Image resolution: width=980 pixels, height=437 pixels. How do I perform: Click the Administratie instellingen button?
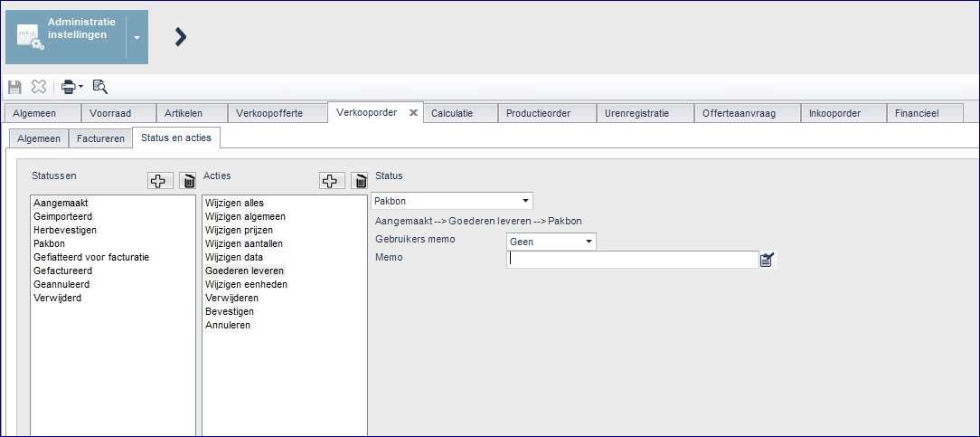pyautogui.click(x=65, y=38)
